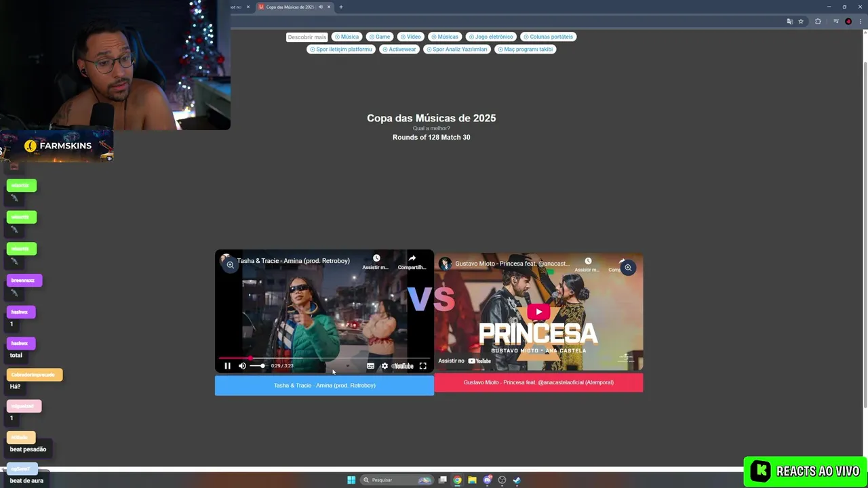Screen dimensions: 868x488
Task: Click the page vertical scrollbar
Action: coord(865,234)
